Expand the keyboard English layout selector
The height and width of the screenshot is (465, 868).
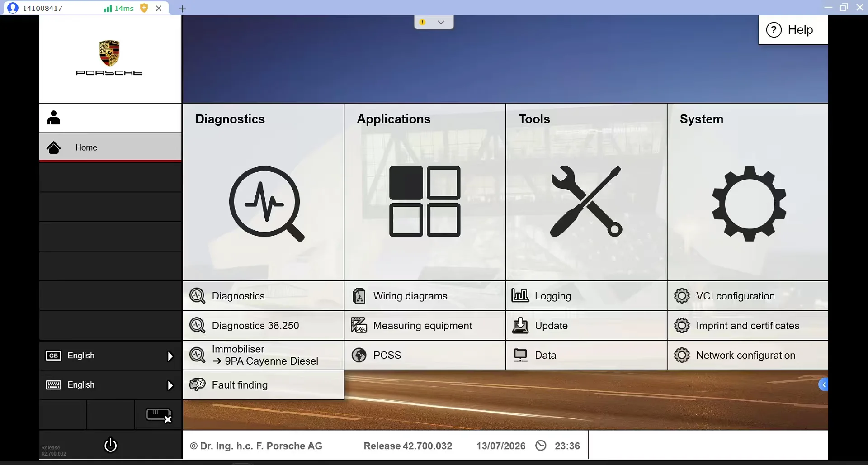[x=110, y=385]
